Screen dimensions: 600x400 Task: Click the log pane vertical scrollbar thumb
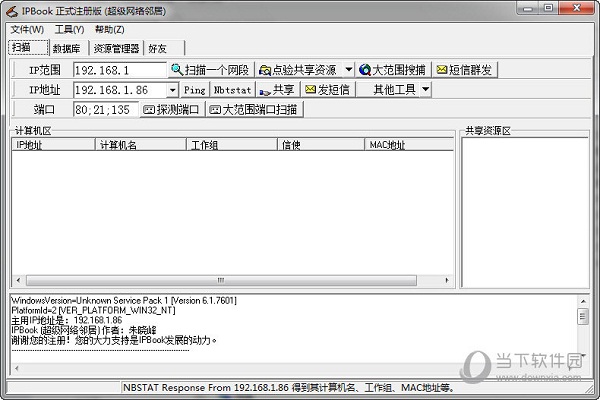pos(583,316)
